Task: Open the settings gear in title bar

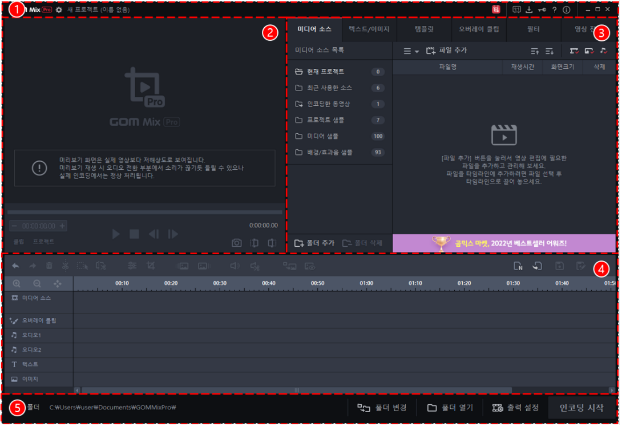Action: pos(59,9)
